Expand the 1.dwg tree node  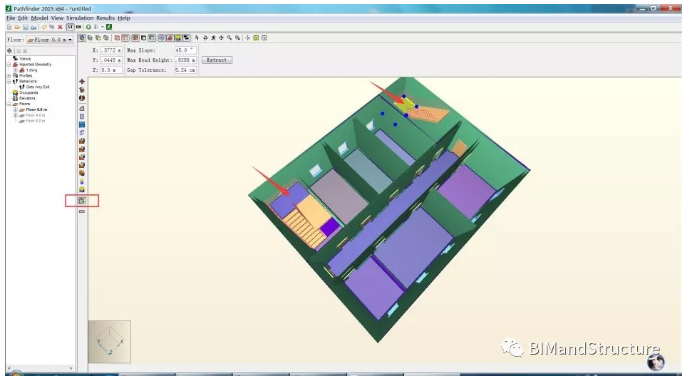pos(15,70)
